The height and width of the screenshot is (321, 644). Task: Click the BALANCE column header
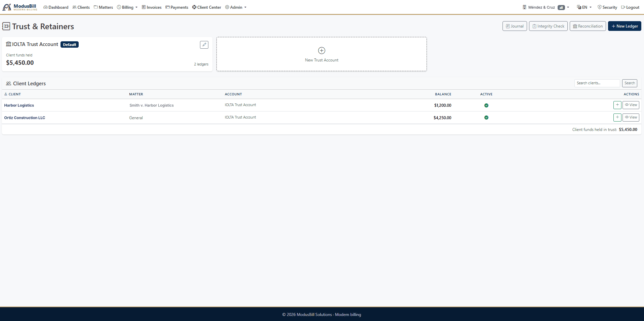(x=443, y=94)
